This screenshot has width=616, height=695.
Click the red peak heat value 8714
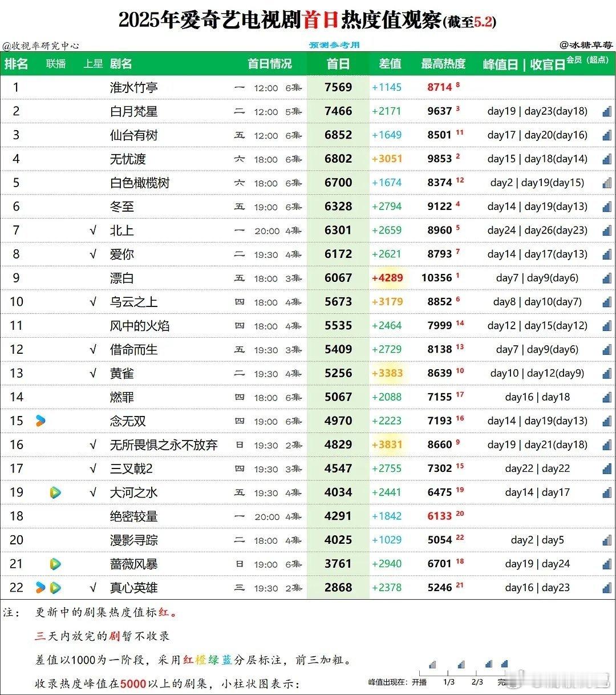(439, 87)
